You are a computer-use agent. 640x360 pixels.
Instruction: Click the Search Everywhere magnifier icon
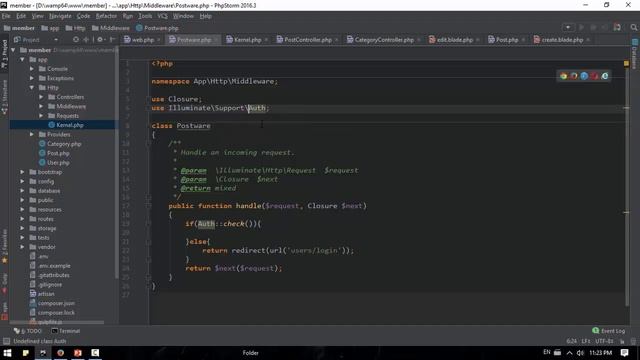point(633,27)
